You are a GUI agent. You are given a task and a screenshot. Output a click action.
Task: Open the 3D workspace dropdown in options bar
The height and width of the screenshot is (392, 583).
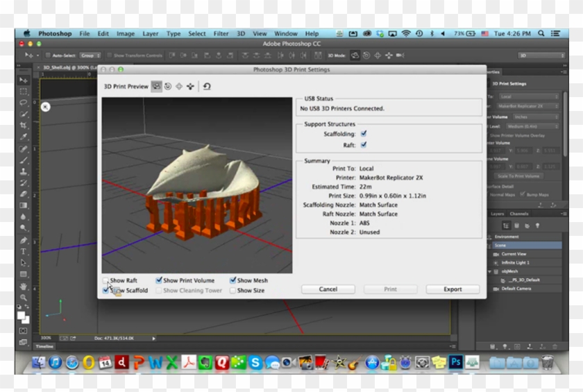[x=541, y=56]
